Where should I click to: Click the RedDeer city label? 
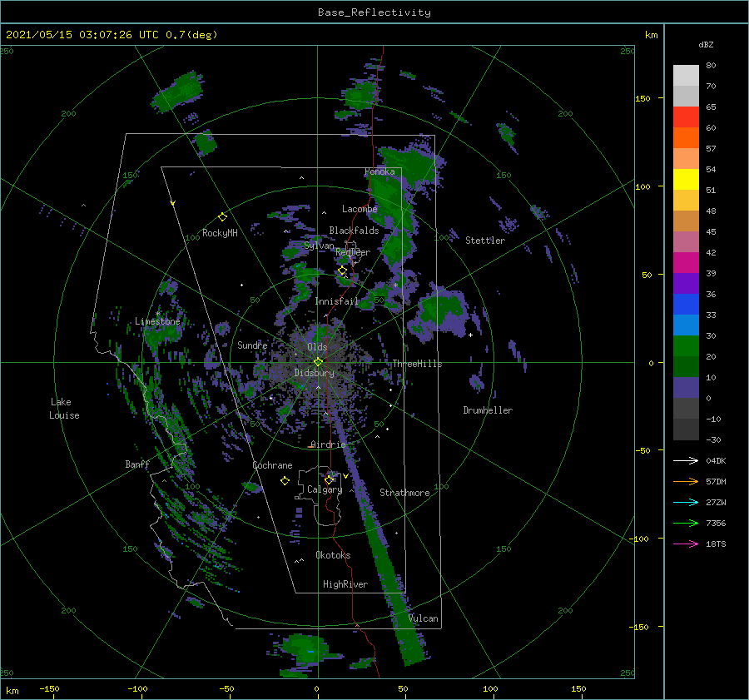(x=353, y=252)
